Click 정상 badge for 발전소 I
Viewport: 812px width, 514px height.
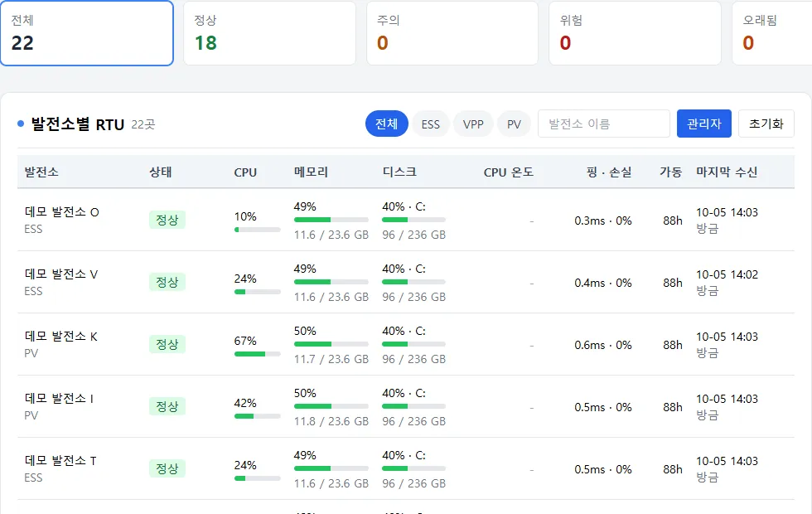pos(167,406)
